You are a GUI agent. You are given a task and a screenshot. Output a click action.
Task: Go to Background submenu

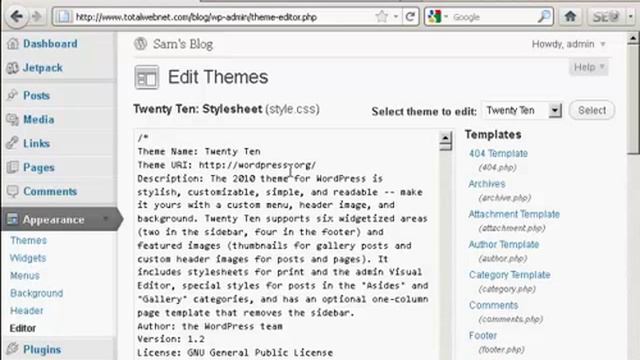[37, 293]
